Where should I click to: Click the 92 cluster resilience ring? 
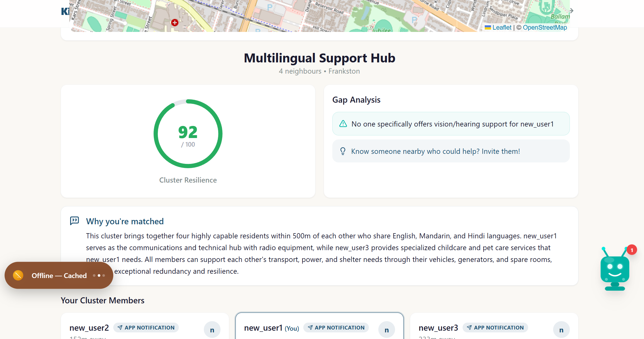click(188, 134)
